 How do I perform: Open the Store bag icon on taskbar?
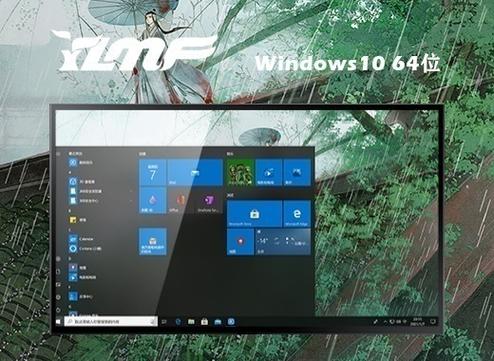[x=204, y=322]
